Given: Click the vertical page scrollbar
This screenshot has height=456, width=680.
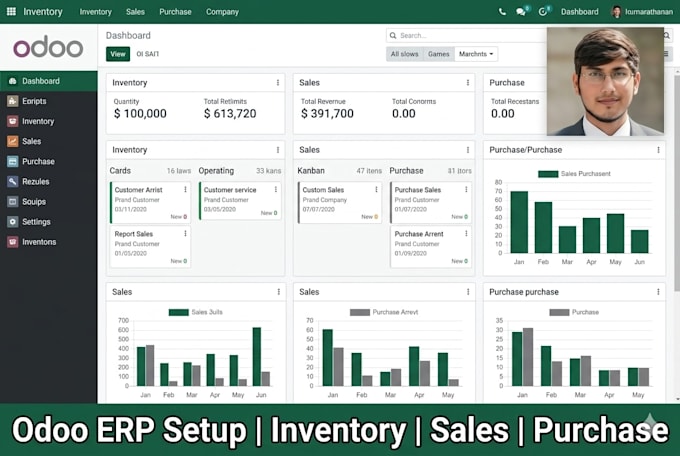Looking at the screenshot, I should [677, 182].
